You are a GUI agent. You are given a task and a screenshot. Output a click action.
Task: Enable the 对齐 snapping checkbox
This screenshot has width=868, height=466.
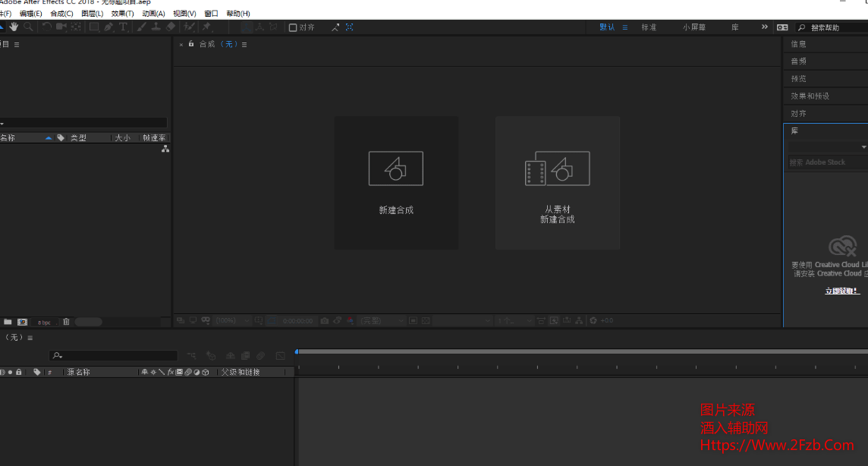point(293,27)
